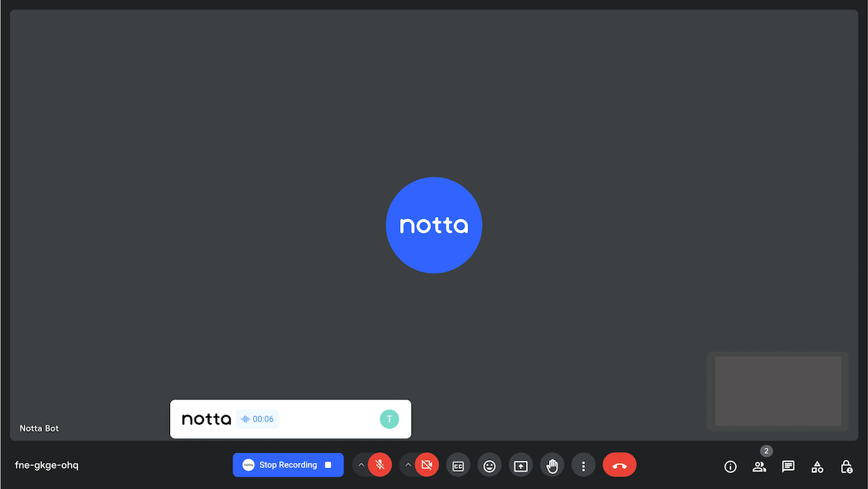Expand video settings chevron beside camera
The width and height of the screenshot is (868, 489).
click(x=408, y=464)
